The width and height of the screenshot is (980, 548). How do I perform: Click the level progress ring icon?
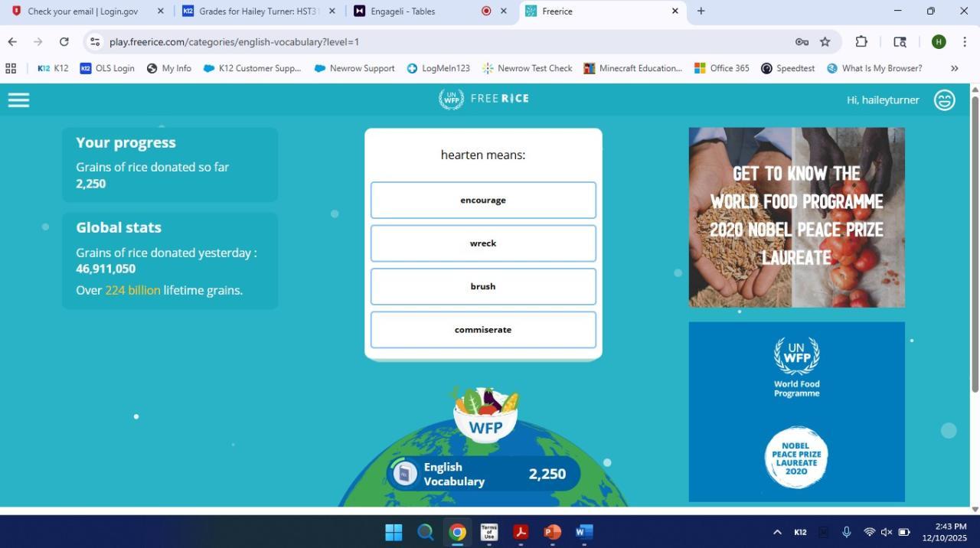coord(404,474)
